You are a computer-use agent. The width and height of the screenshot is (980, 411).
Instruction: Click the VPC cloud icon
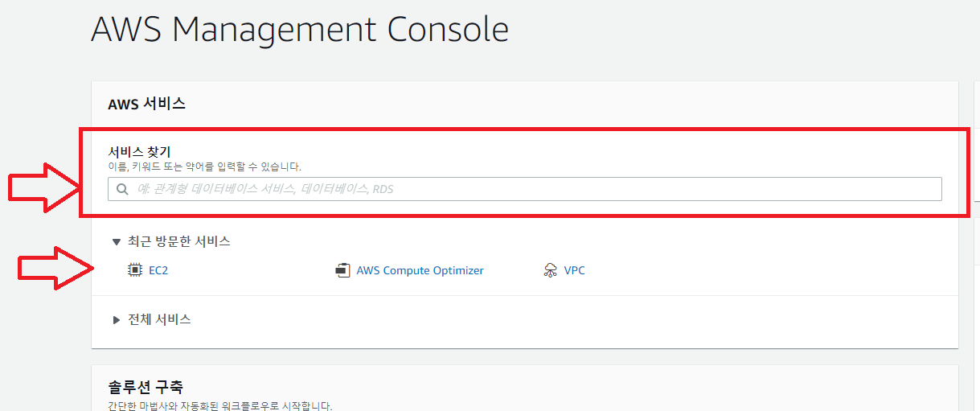pyautogui.click(x=551, y=270)
